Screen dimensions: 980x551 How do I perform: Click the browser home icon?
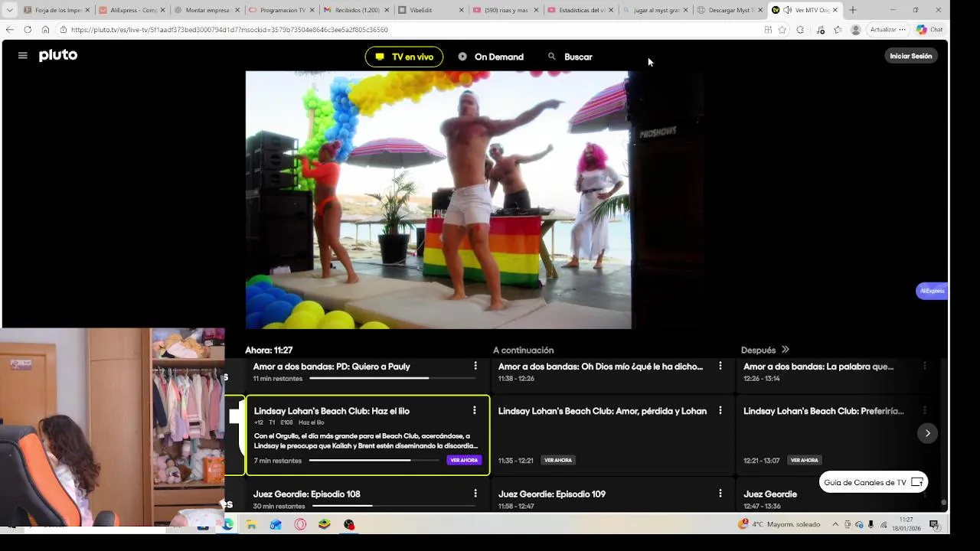point(45,29)
